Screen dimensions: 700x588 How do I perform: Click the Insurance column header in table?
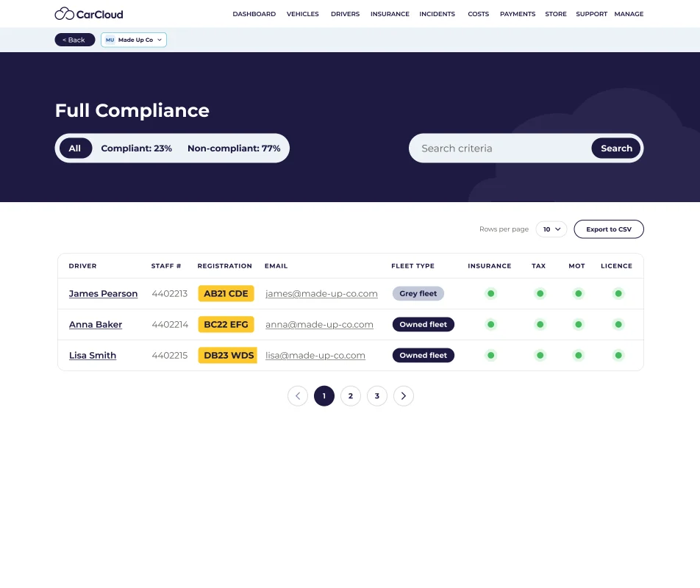(489, 266)
